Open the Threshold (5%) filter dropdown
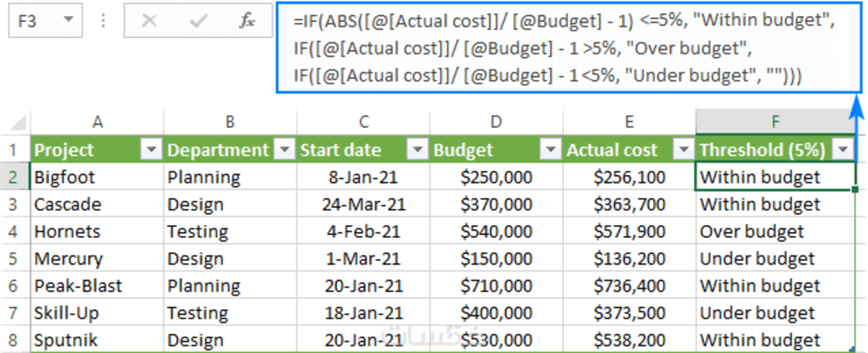The width and height of the screenshot is (868, 353). pos(843,150)
